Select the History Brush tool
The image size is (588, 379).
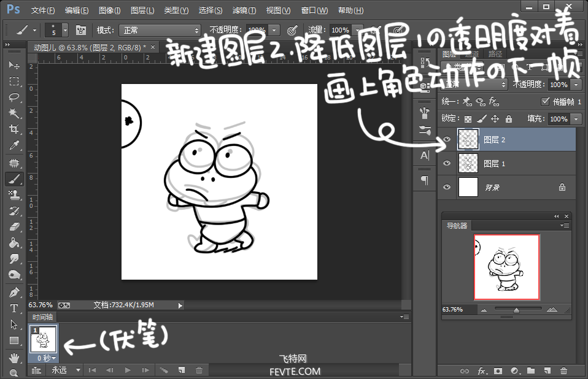14,211
